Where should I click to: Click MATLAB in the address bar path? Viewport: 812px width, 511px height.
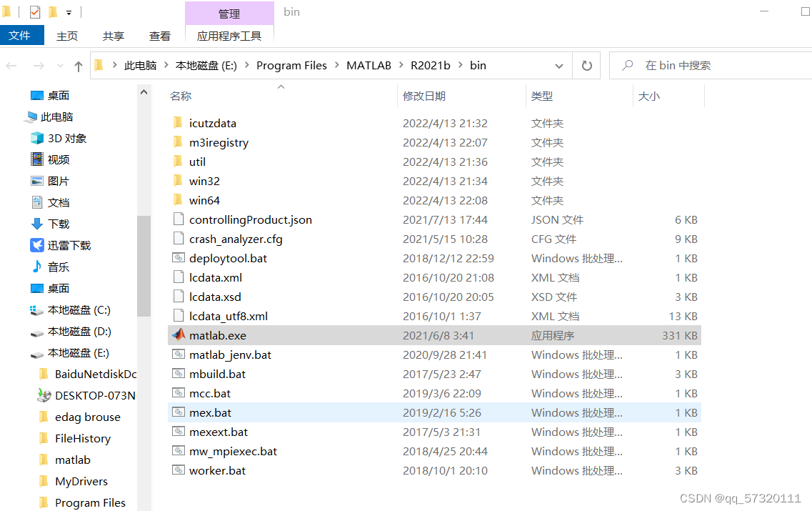(369, 65)
